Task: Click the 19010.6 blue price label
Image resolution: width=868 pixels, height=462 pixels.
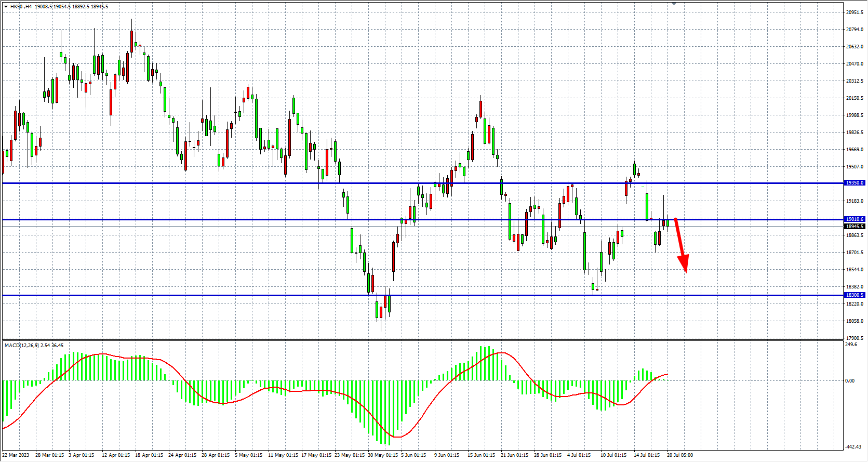Action: (854, 219)
